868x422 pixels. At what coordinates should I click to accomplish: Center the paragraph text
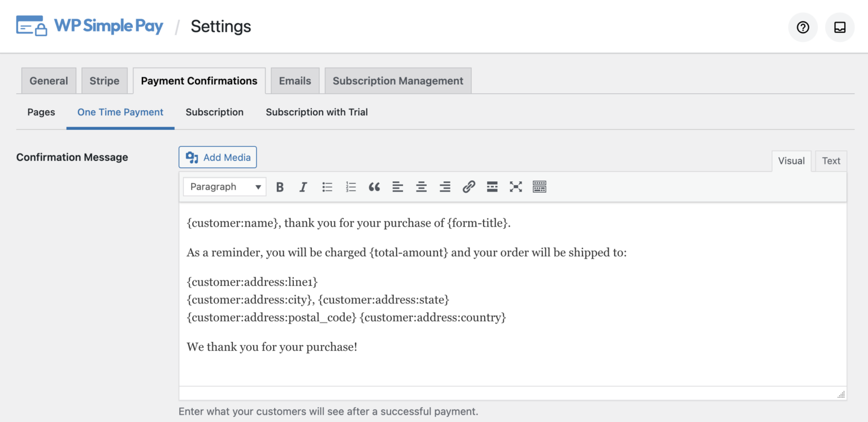coord(421,186)
